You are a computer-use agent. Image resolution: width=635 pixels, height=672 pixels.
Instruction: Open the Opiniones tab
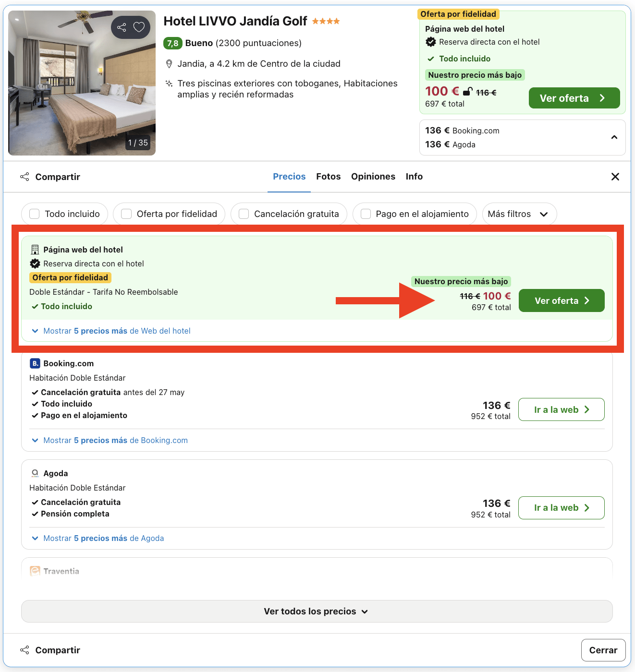[373, 177]
